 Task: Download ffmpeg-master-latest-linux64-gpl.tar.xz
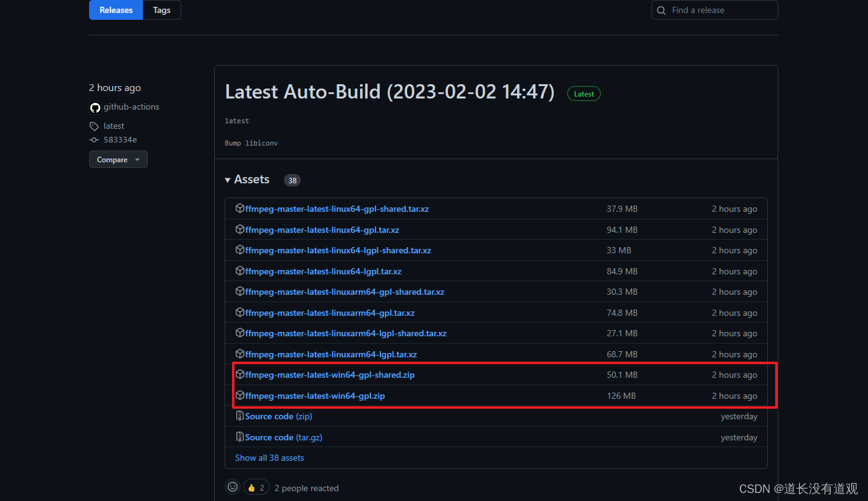tap(322, 230)
